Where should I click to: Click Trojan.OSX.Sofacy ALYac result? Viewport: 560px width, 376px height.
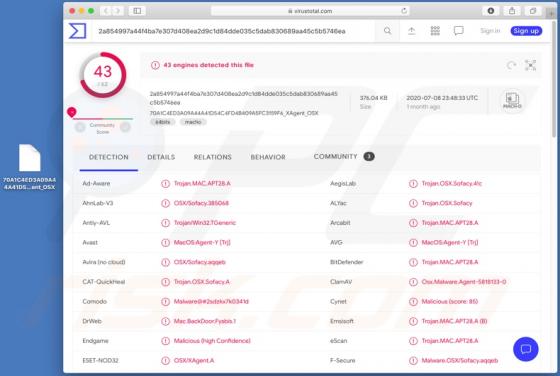pos(447,203)
